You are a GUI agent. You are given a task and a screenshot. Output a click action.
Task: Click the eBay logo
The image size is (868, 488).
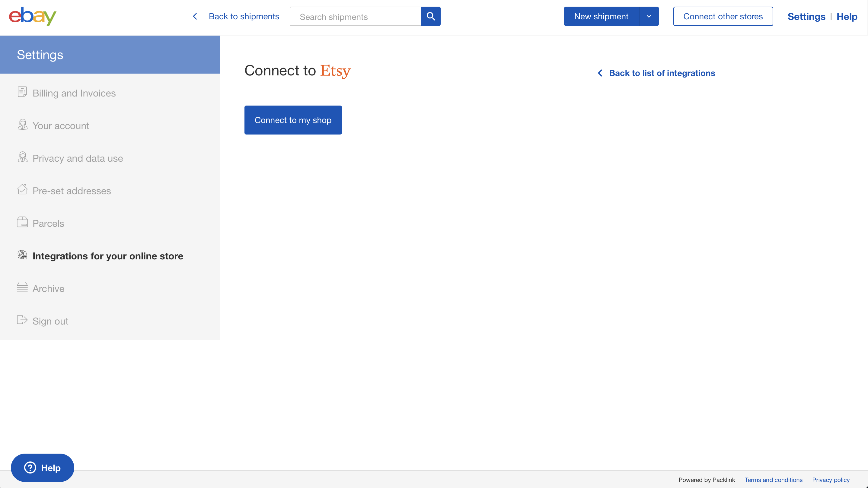pyautogui.click(x=32, y=16)
